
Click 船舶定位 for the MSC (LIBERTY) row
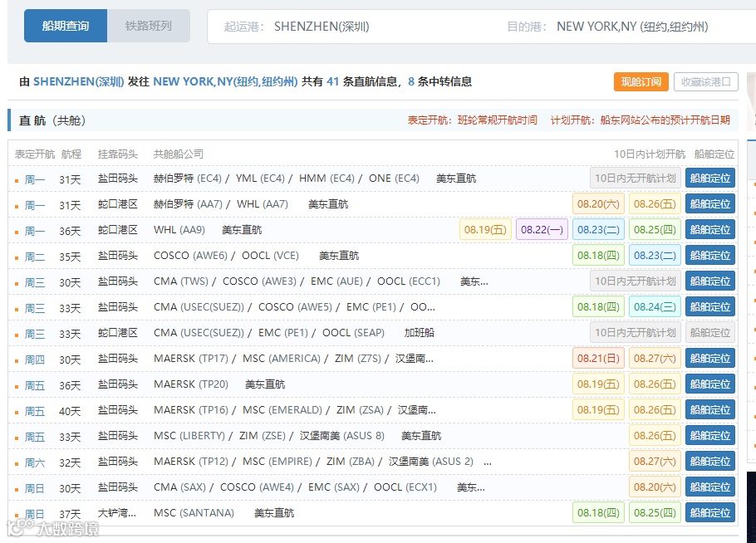tap(710, 436)
